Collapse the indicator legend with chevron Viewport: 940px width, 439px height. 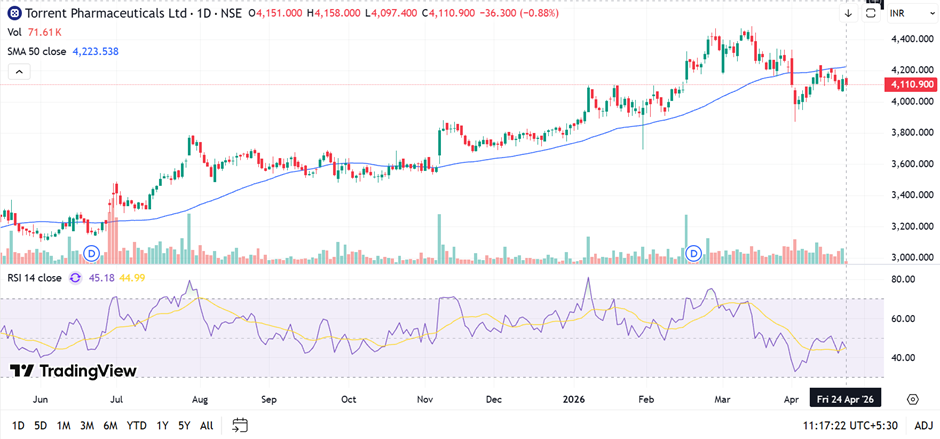coord(16,72)
